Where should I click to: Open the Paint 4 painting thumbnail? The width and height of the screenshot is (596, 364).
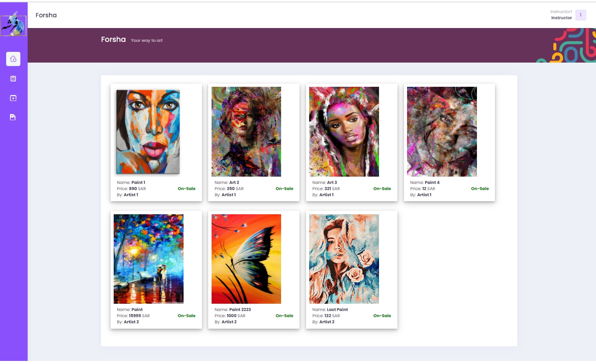tap(442, 132)
